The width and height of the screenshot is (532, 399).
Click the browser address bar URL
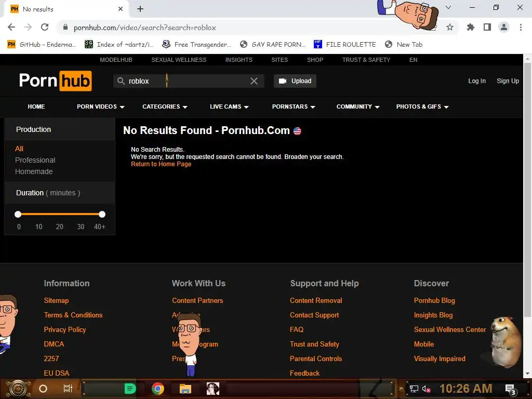[x=144, y=28]
